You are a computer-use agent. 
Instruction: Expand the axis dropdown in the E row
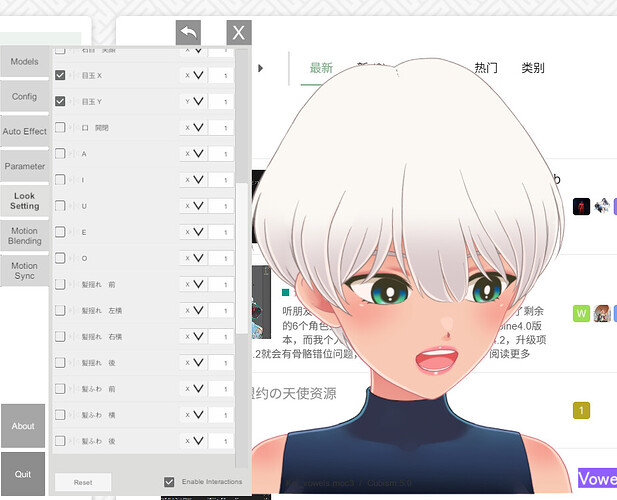(x=193, y=232)
